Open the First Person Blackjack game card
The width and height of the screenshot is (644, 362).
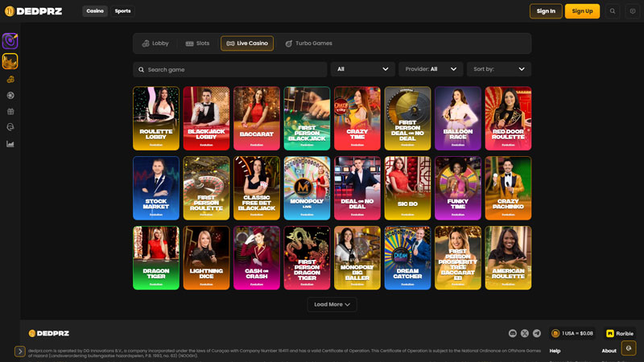tap(307, 118)
